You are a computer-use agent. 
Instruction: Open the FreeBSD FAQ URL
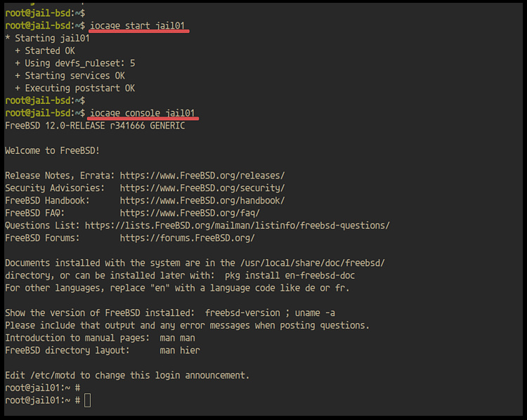tap(190, 214)
